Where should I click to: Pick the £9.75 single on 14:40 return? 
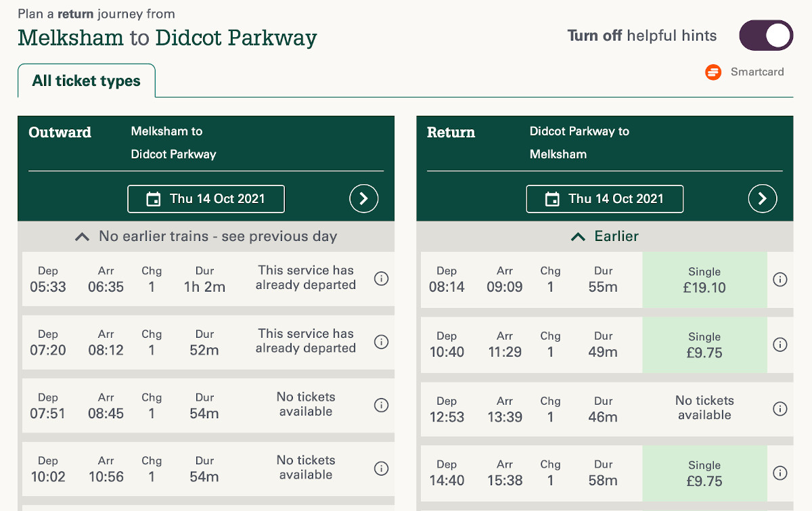(704, 474)
